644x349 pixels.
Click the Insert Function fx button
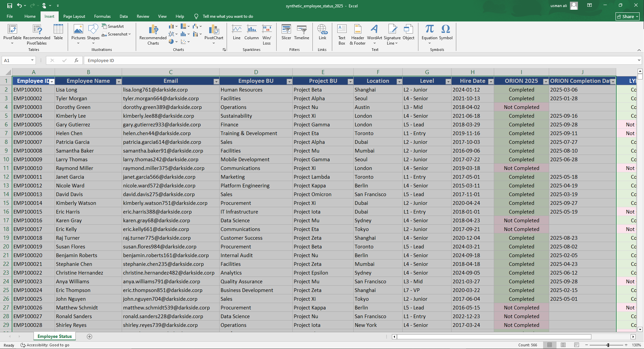pos(76,60)
